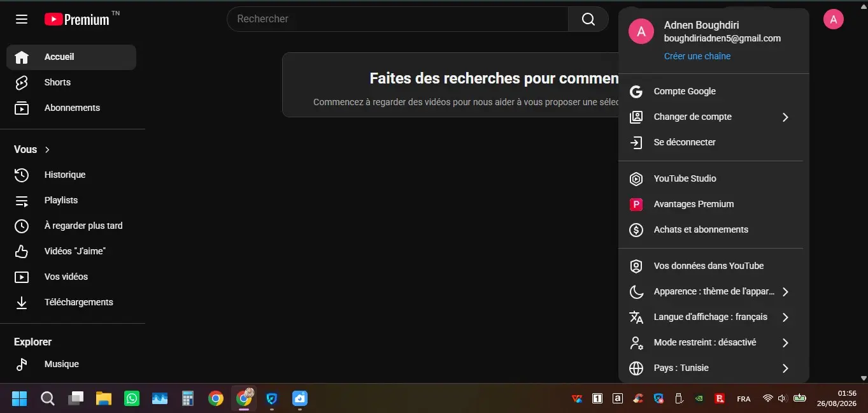Open YouTube Studio from account menu
The height and width of the screenshot is (413, 868).
click(x=711, y=178)
